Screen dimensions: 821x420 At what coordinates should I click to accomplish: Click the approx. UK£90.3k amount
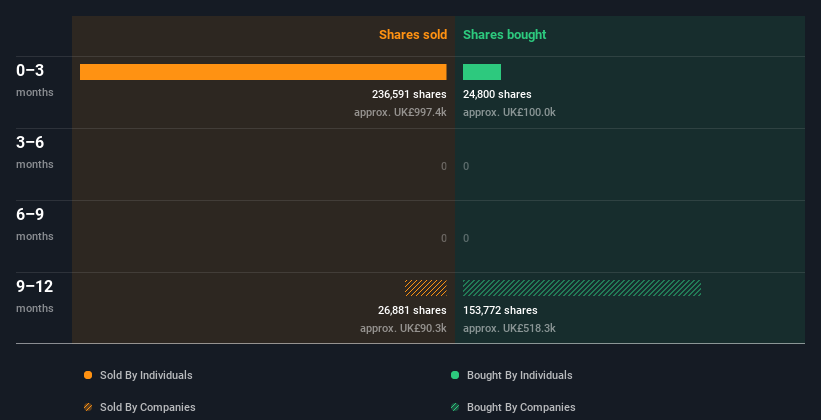[403, 328]
